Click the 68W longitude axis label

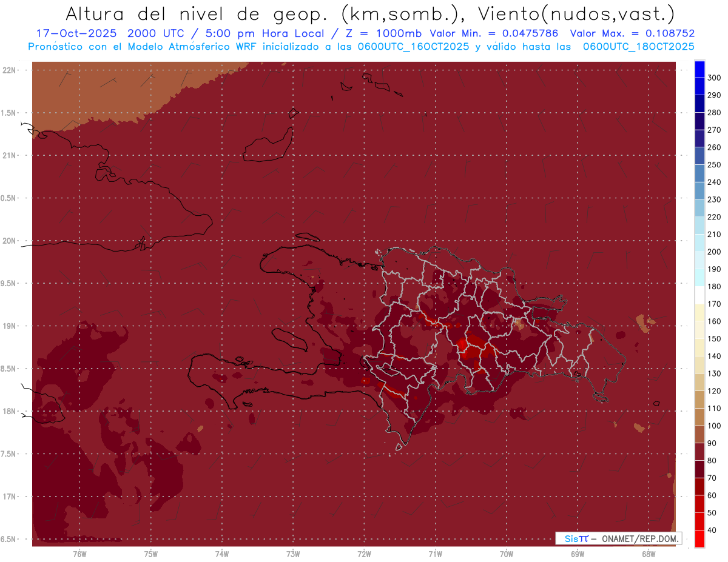pyautogui.click(x=649, y=554)
